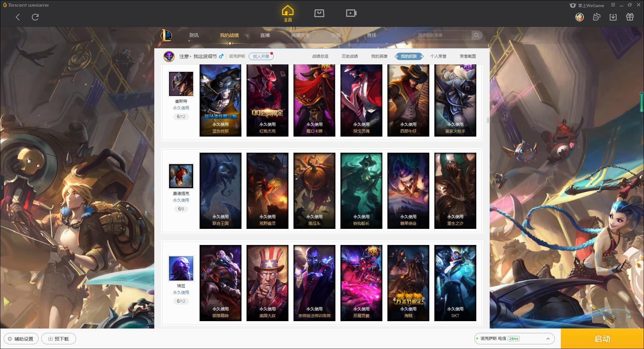Open the 红桃杰克 skin card

coord(267,100)
